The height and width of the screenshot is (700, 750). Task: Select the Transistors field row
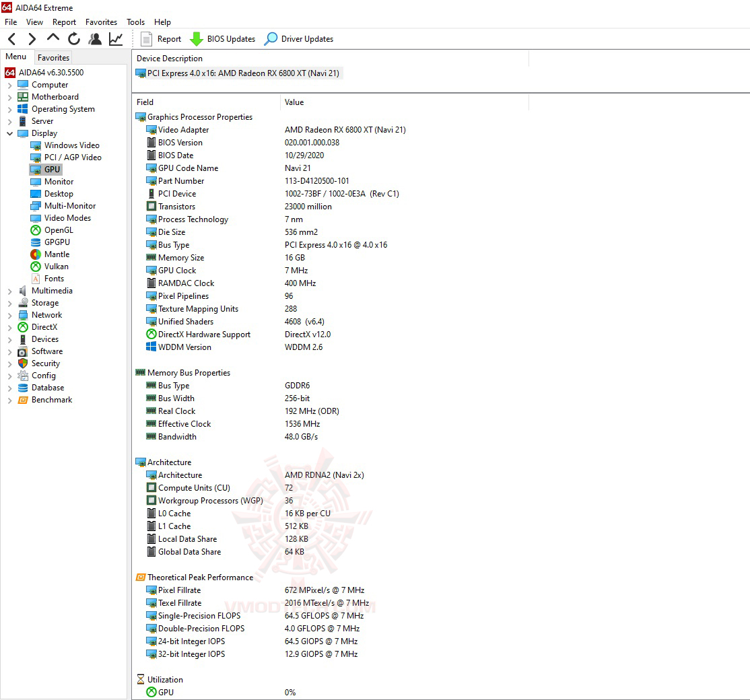click(x=239, y=207)
